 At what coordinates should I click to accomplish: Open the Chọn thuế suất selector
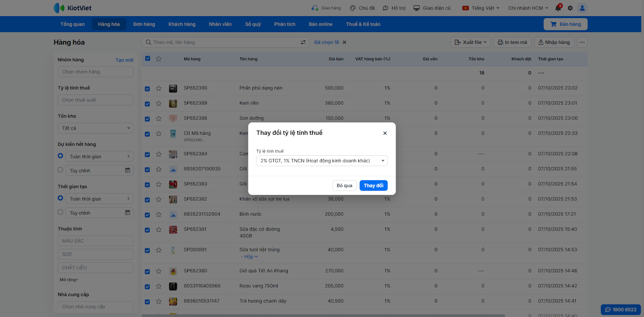[x=95, y=100]
